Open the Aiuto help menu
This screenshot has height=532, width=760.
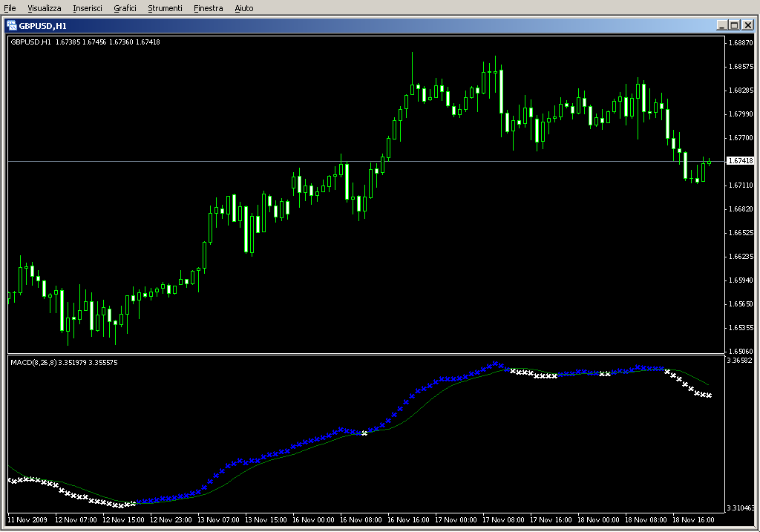[x=243, y=8]
